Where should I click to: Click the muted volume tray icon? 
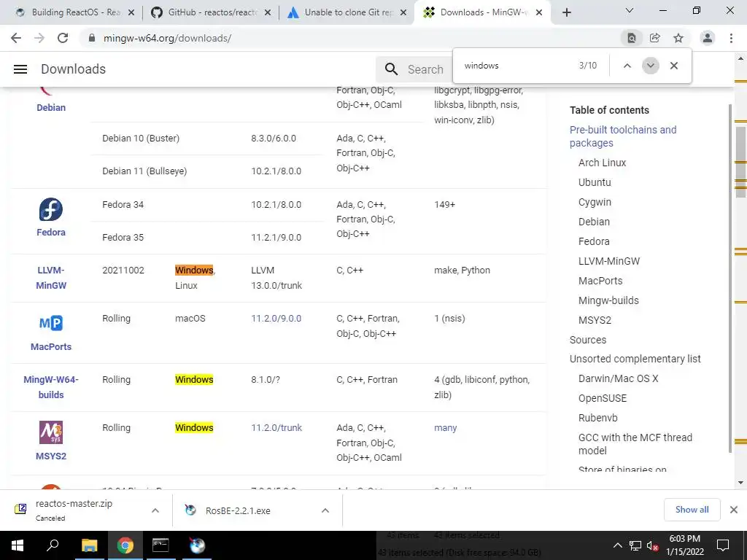[x=653, y=545]
